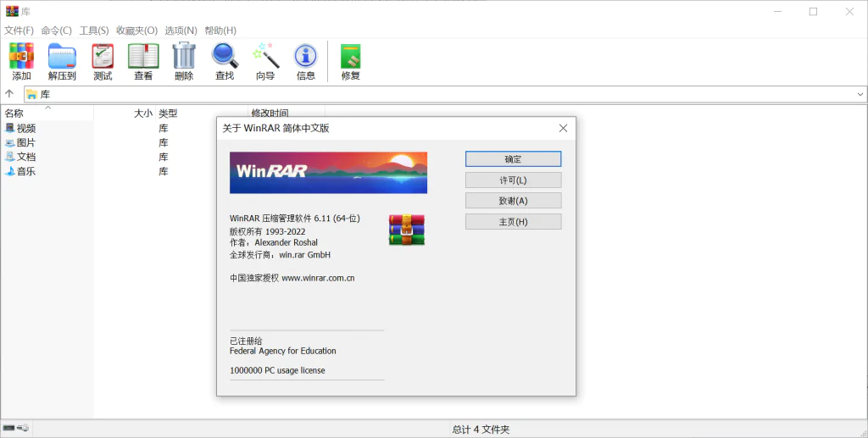Open the 收藏夹(O) menu
Viewport: 868px width, 438px height.
click(x=136, y=30)
